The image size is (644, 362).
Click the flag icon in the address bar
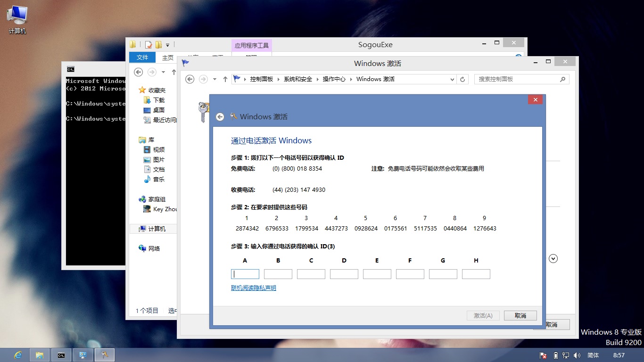[237, 79]
